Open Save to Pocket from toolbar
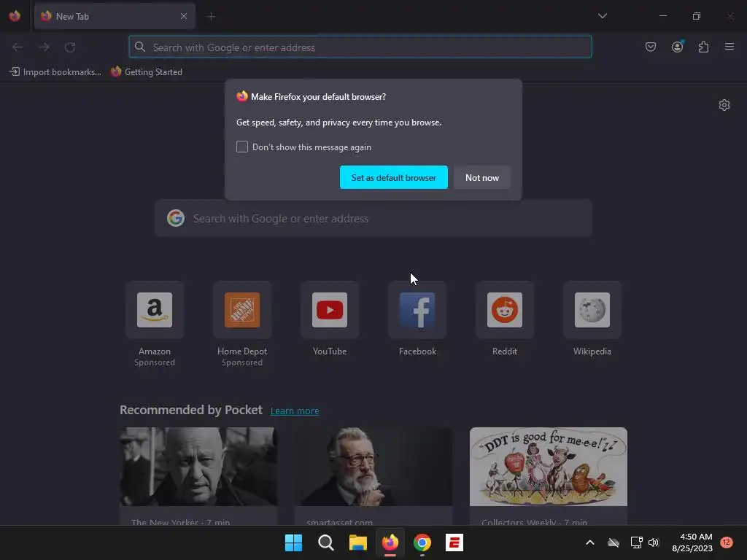747x560 pixels. [650, 47]
